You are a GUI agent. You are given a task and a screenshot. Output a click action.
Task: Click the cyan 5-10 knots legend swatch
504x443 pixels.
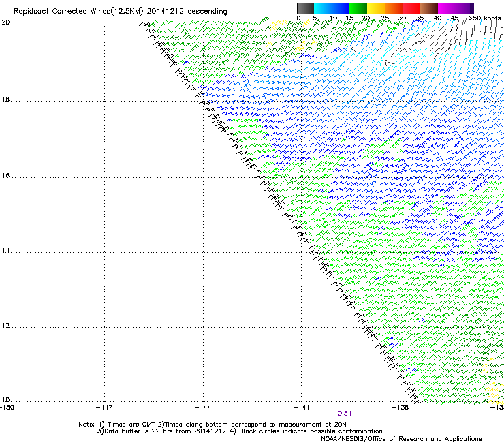point(323,8)
